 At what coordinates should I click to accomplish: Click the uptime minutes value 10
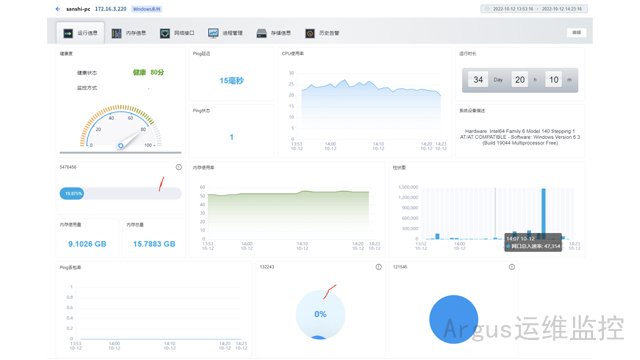pos(553,80)
